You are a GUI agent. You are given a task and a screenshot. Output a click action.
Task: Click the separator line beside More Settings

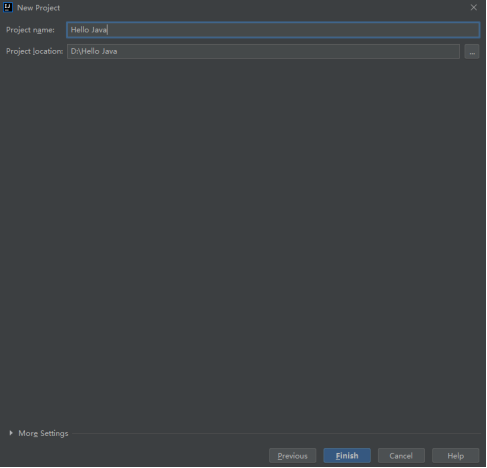pos(277,433)
